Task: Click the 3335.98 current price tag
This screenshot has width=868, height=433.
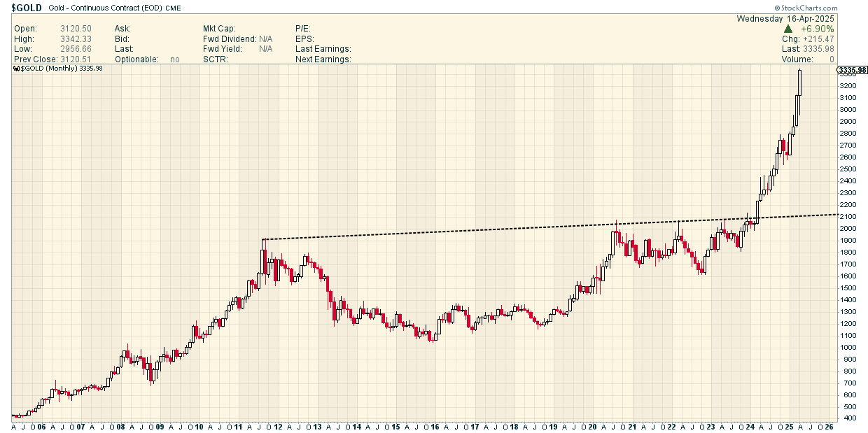Action: tap(853, 70)
